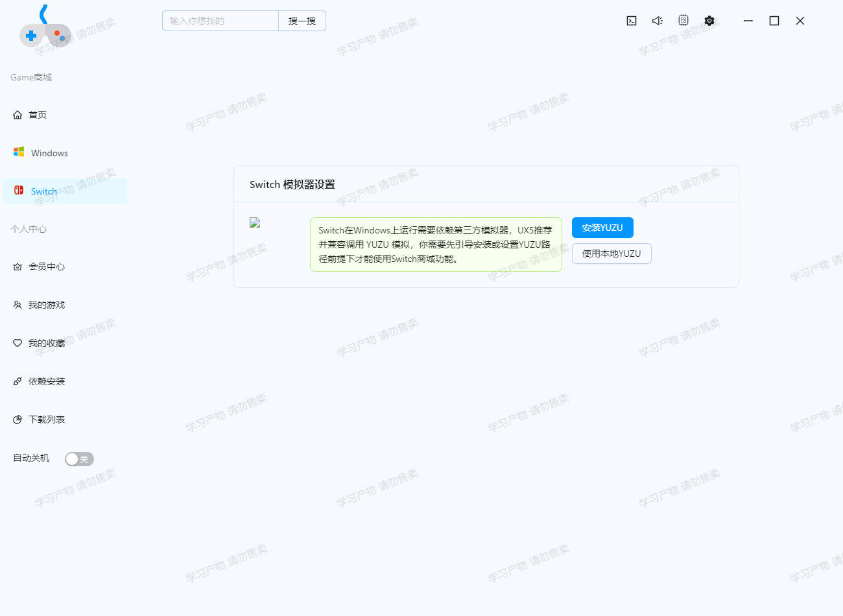Viewport: 843px width, 616px height.
Task: Open the terminal console icon
Action: (x=632, y=21)
